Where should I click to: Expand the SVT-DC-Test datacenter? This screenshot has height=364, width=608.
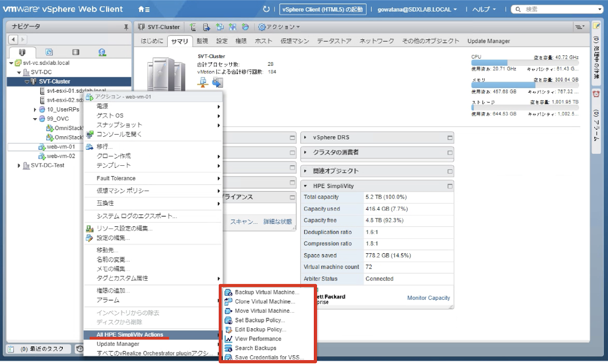19,166
